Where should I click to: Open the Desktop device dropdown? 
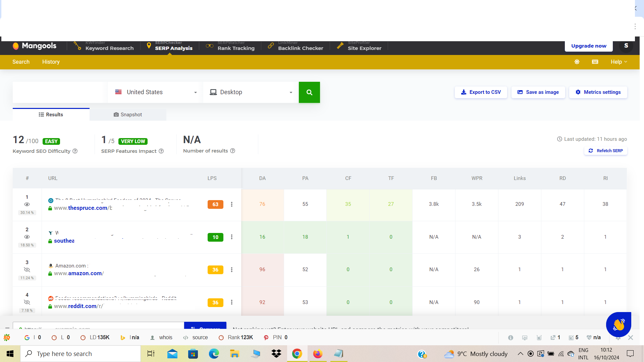tap(251, 92)
